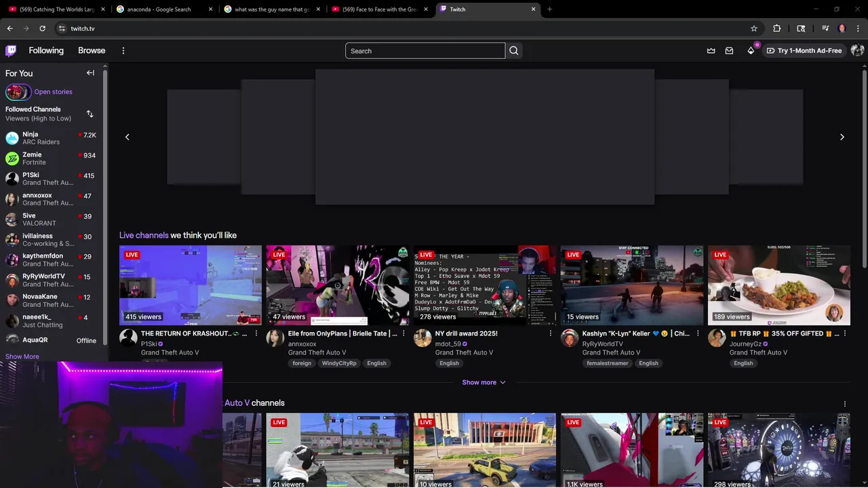Open 415 viewers stream thumbnail
The height and width of the screenshot is (488, 868).
click(191, 285)
